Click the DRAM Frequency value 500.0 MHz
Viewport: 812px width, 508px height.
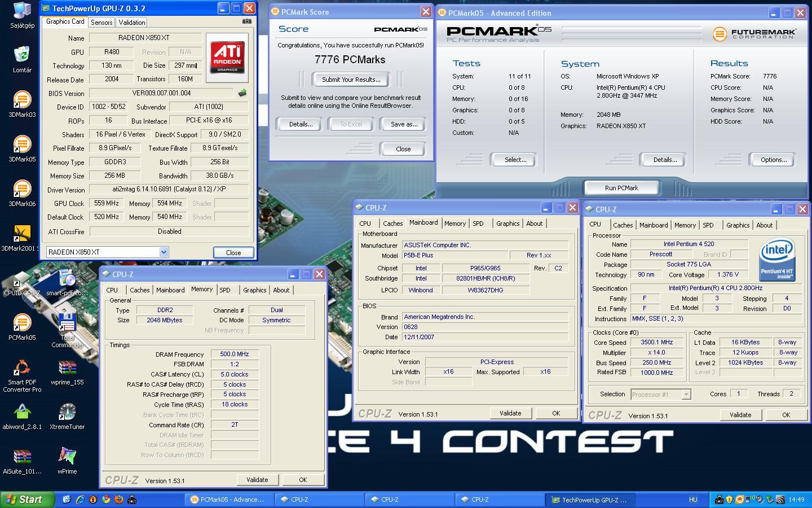pos(235,354)
